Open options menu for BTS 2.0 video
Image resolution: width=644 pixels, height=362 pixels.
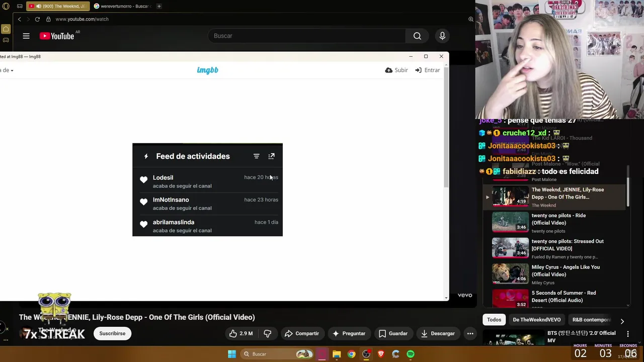coord(628,334)
